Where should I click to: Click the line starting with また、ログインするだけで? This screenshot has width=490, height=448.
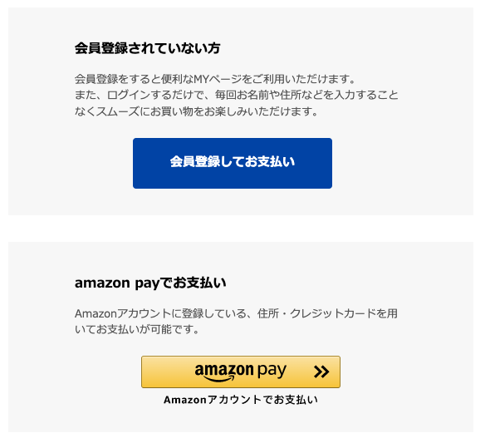tap(237, 95)
